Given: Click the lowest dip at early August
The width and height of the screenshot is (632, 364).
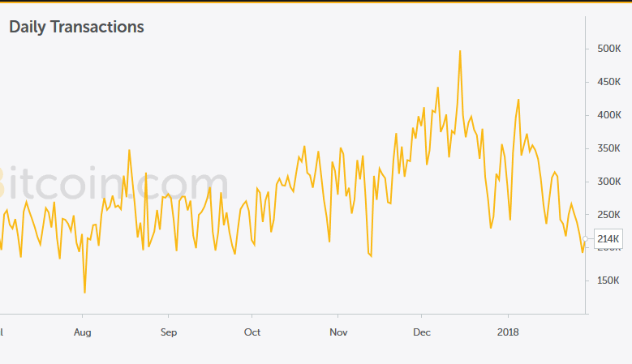Looking at the screenshot, I should point(84,292).
